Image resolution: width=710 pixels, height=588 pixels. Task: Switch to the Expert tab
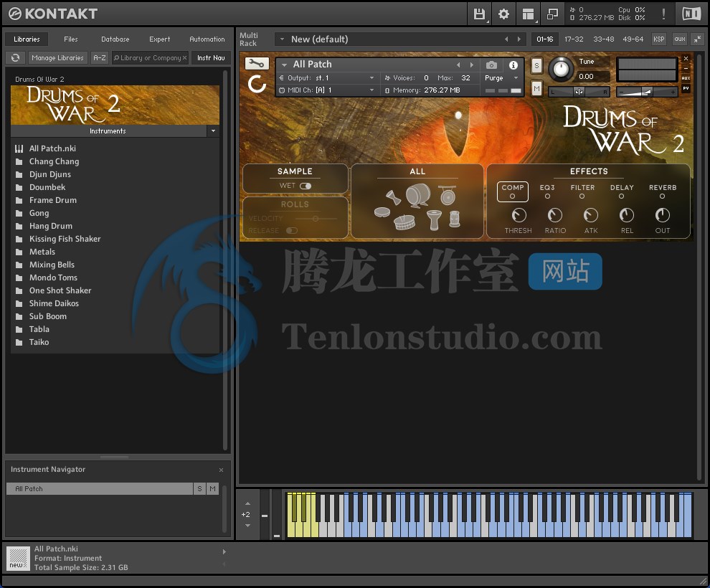tap(159, 39)
